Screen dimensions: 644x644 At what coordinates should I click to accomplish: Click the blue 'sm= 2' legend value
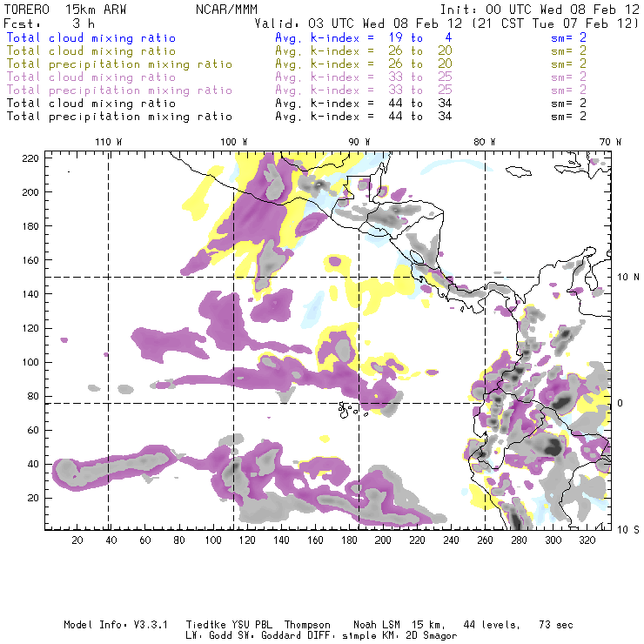pos(568,37)
